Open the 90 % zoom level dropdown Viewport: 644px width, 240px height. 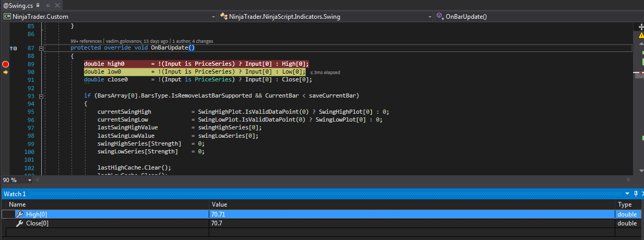coord(30,180)
